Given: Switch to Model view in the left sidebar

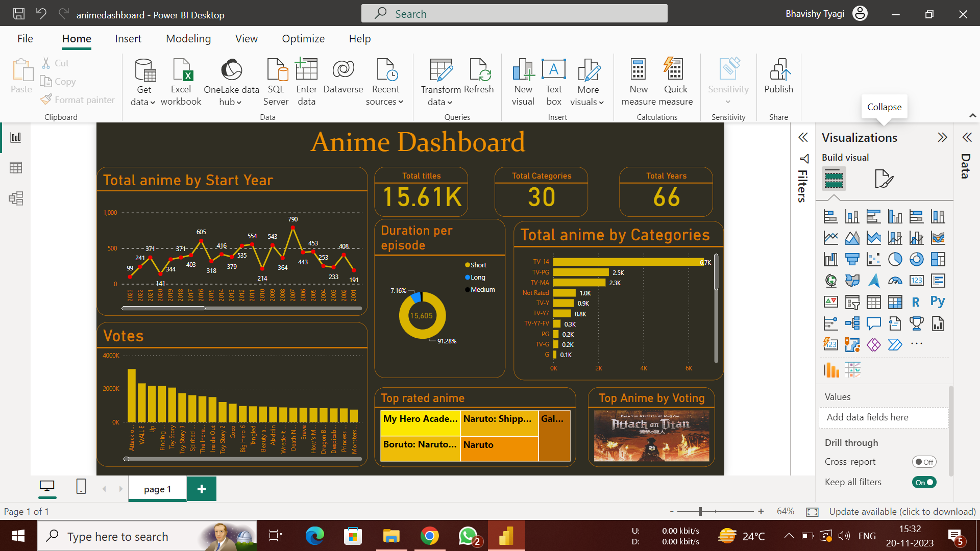Looking at the screenshot, I should click(x=16, y=198).
